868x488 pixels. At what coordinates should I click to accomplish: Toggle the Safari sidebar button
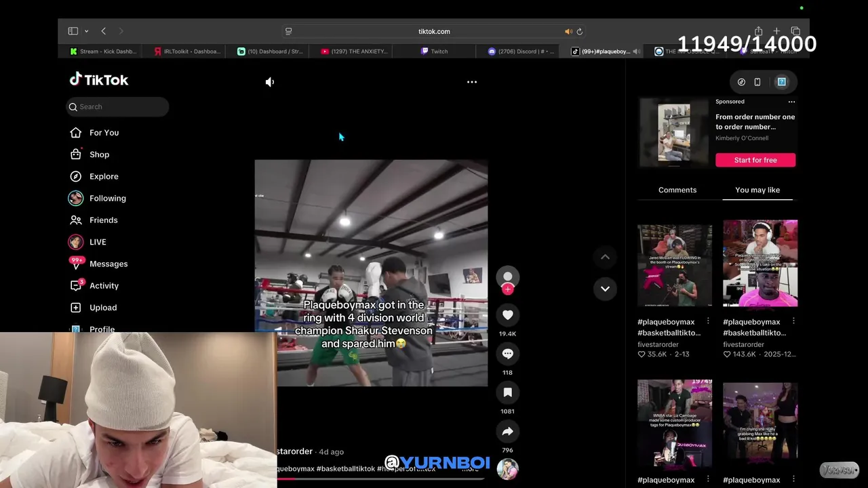73,31
